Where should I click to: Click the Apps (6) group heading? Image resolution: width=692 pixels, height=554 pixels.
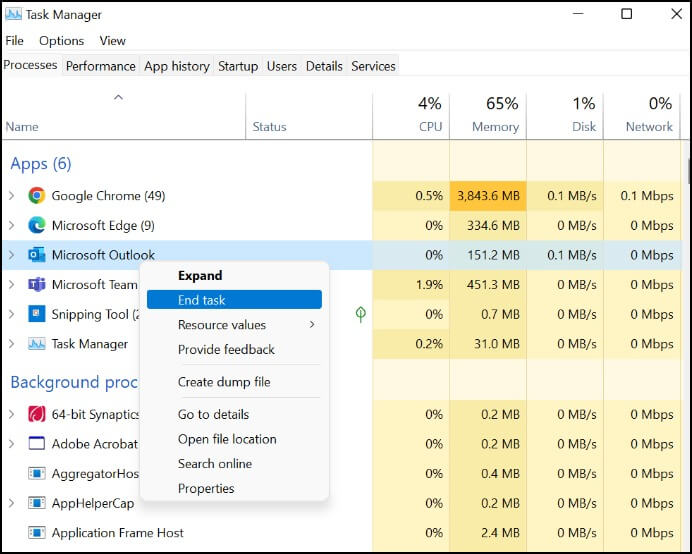pyautogui.click(x=41, y=164)
